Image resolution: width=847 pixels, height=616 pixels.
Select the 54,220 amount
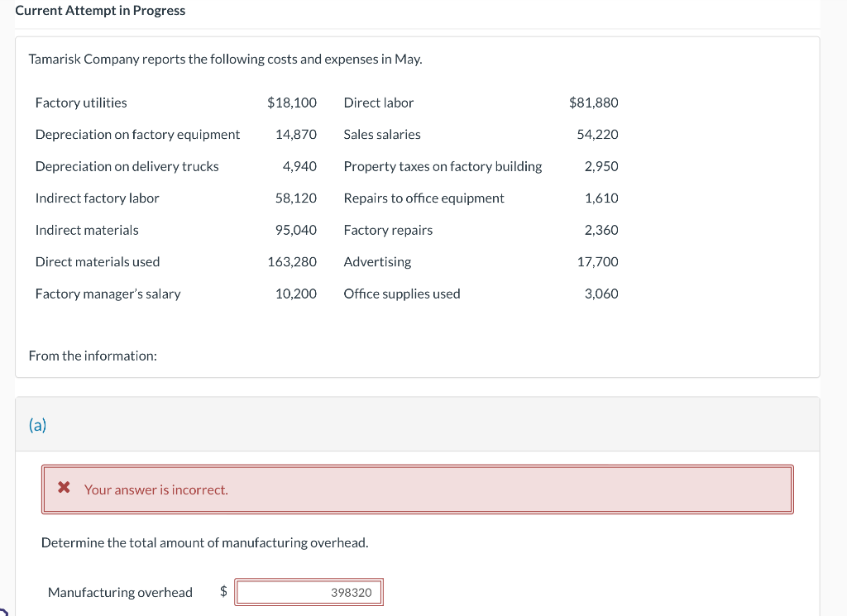pos(597,135)
